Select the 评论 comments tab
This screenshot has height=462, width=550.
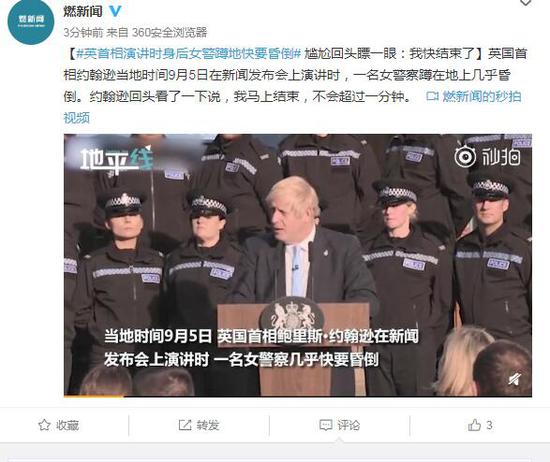coord(340,425)
